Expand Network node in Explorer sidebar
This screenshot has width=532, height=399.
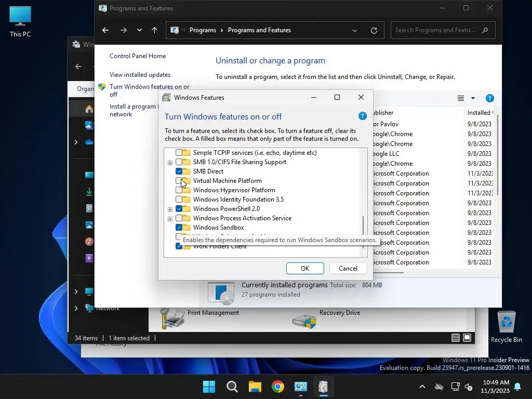(x=76, y=308)
